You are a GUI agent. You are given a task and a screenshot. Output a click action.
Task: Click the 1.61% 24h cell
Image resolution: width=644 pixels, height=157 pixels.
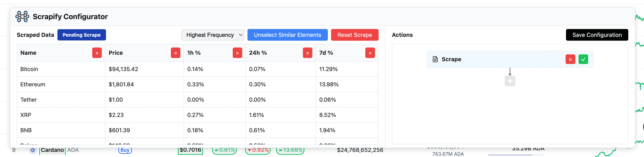(280, 115)
